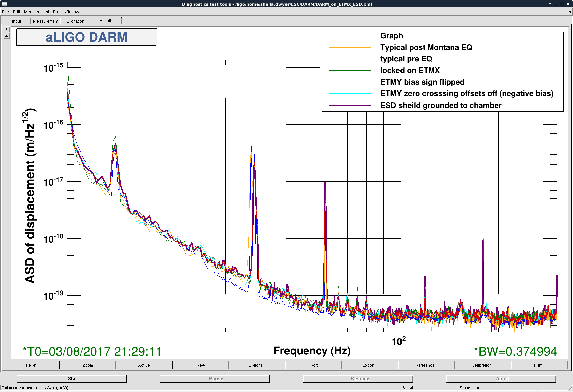Click the Import button

[x=314, y=365]
